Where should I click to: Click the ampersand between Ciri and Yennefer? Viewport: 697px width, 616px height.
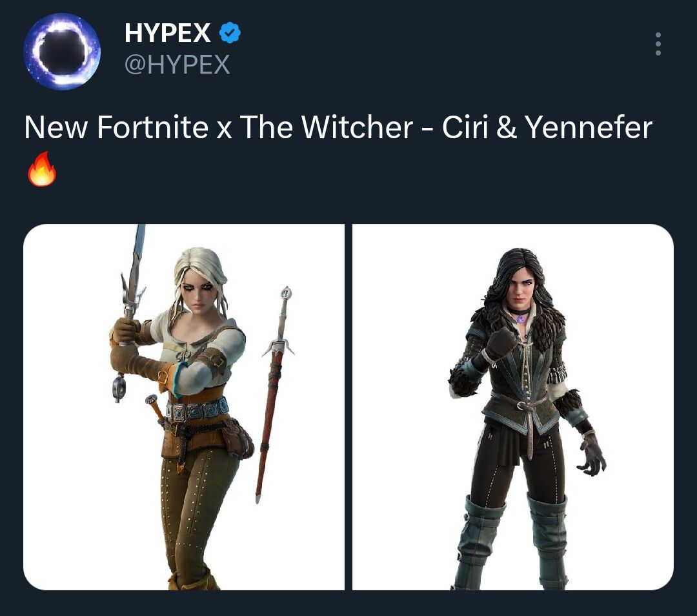pyautogui.click(x=507, y=128)
